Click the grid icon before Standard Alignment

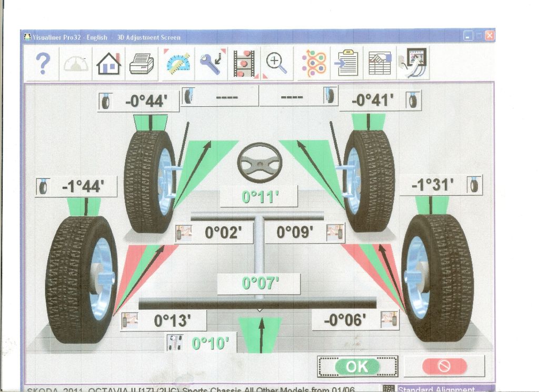click(389, 388)
